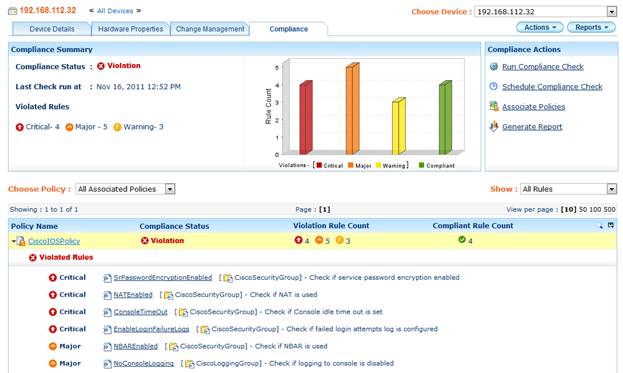Set view per page to 100
Screen dimensions: 623x373
coord(595,209)
